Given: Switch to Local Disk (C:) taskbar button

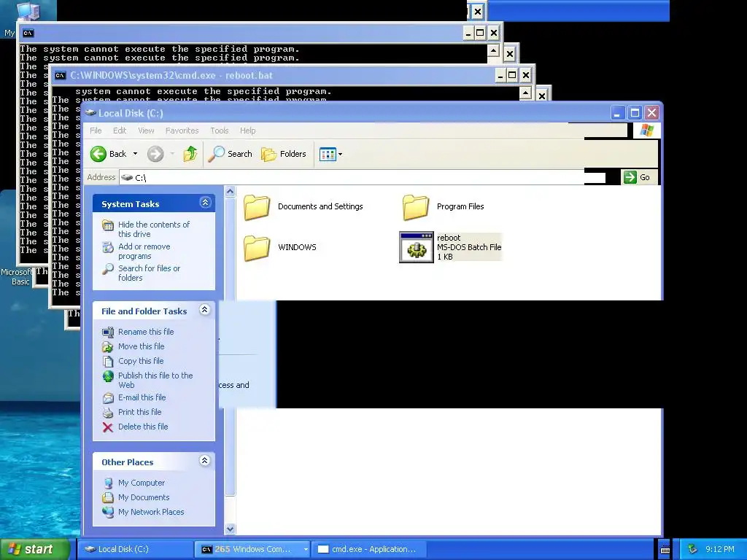Looking at the screenshot, I should coord(135,549).
